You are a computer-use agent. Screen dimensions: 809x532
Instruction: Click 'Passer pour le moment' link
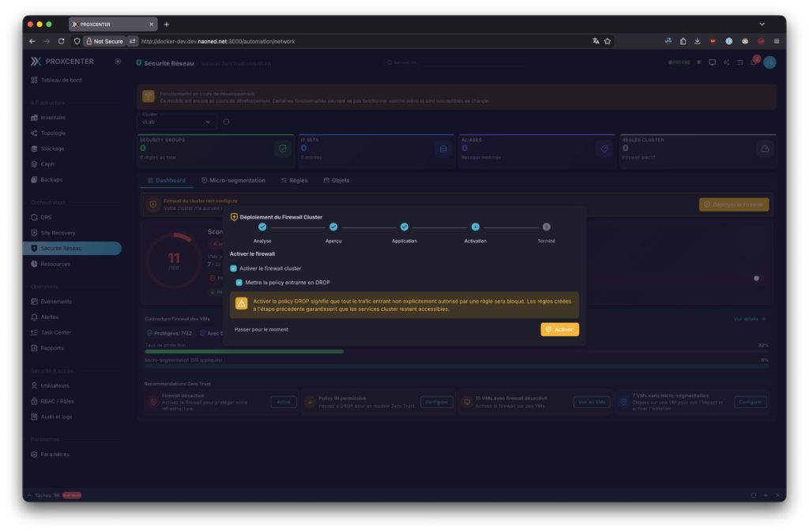click(x=262, y=329)
